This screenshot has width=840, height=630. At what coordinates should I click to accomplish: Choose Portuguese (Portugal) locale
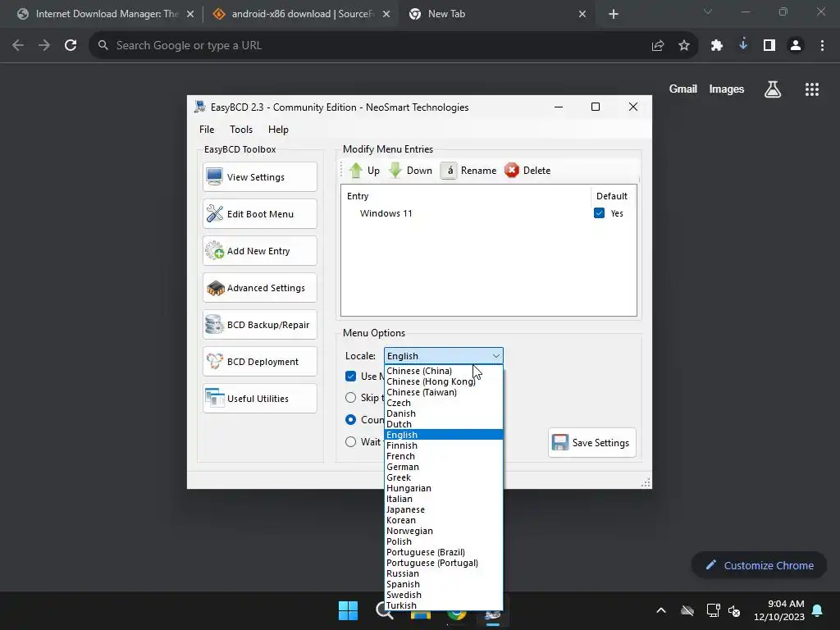444,563
